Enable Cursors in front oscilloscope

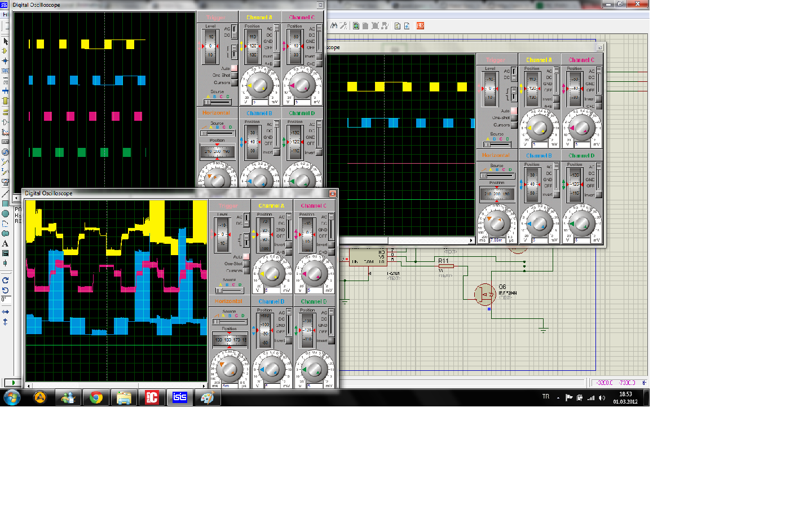246,271
